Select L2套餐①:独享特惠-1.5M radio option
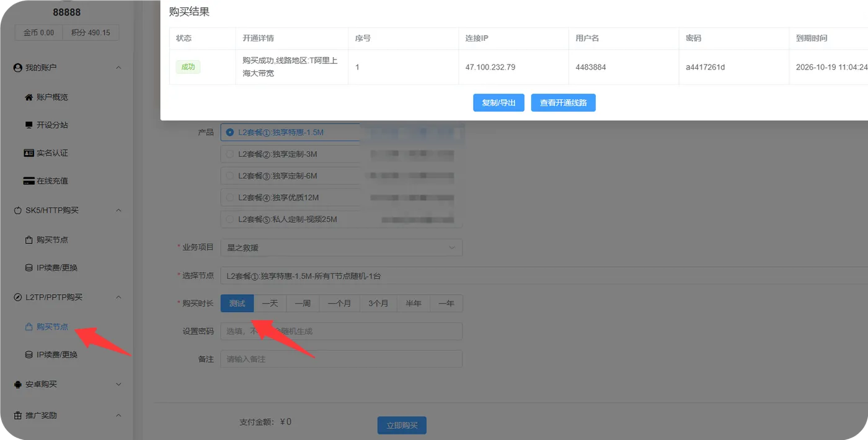The image size is (868, 440). (x=230, y=132)
